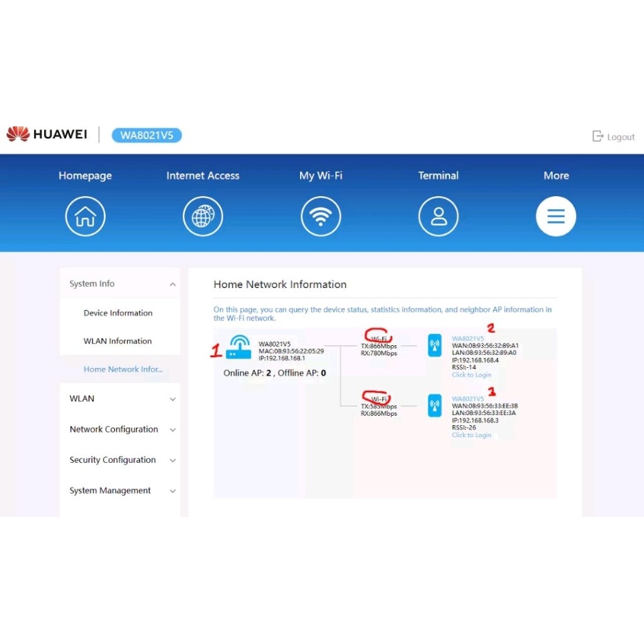
Task: Expand the Network Configuration chevron
Action: (172, 430)
